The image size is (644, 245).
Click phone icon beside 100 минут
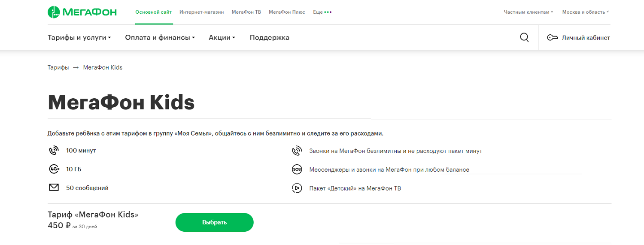click(x=54, y=151)
